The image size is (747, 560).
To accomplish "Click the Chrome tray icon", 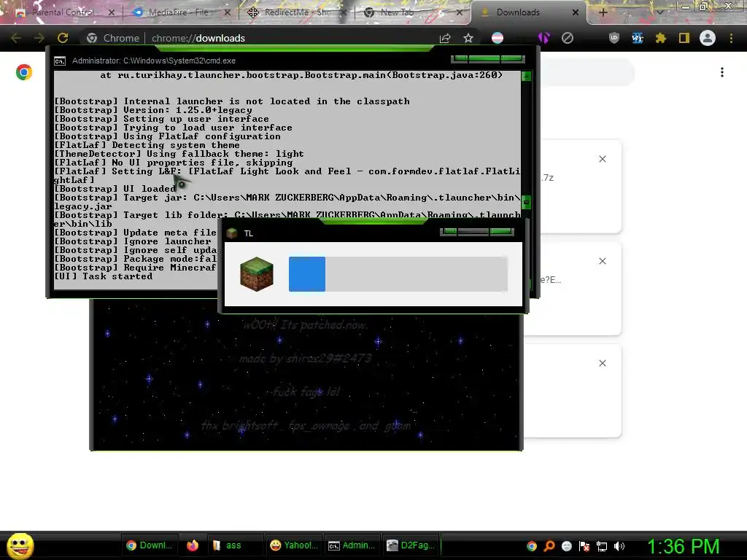I will click(532, 546).
